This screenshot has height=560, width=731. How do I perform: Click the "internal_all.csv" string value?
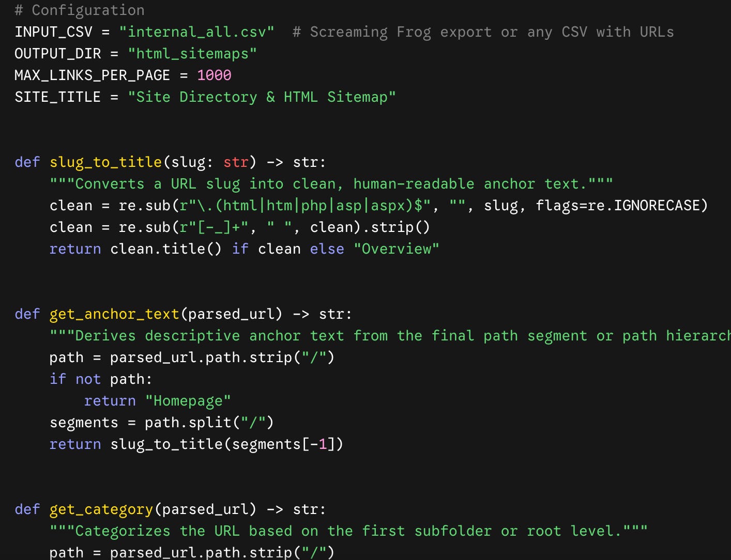(x=196, y=32)
